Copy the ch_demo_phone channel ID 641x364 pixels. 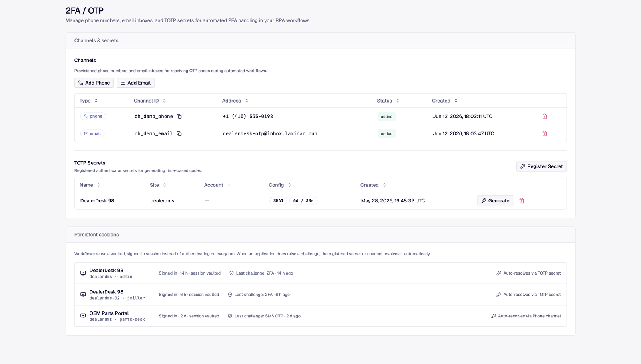[179, 117]
